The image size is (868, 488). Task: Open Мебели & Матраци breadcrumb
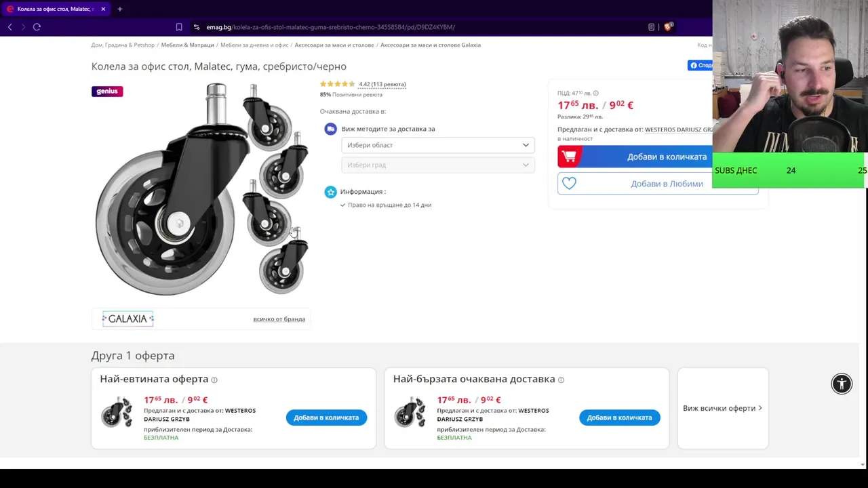point(187,45)
